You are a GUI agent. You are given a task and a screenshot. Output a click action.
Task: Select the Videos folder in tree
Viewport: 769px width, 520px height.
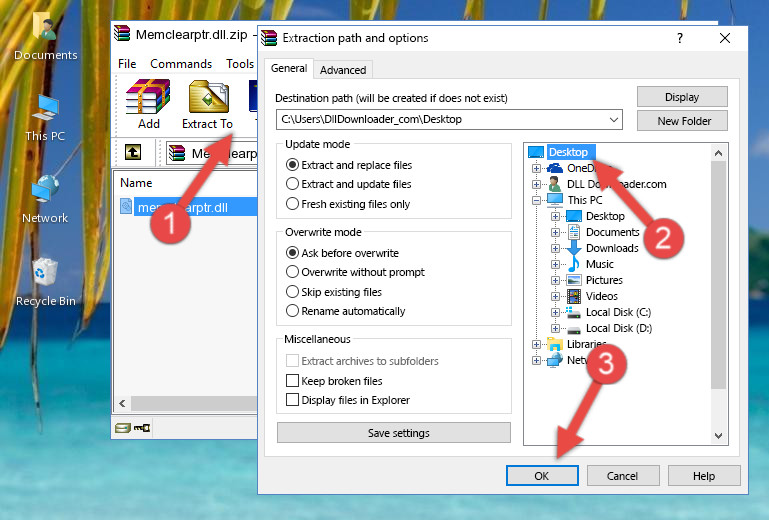click(601, 296)
